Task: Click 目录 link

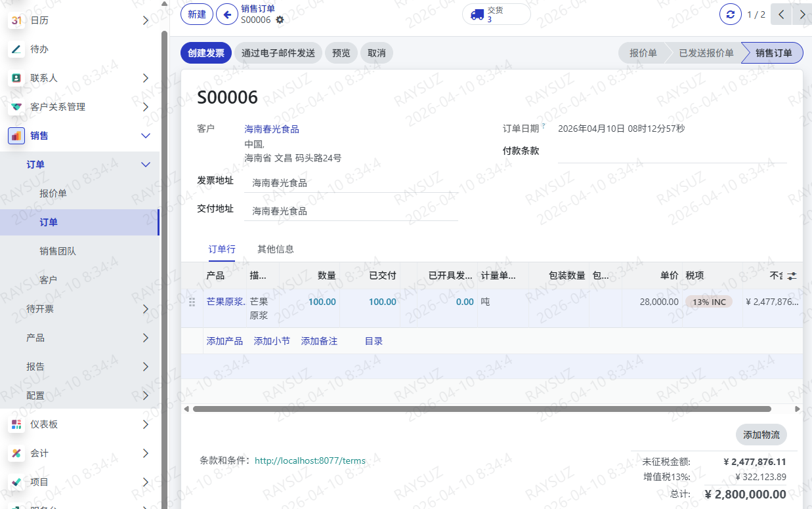Action: click(374, 341)
